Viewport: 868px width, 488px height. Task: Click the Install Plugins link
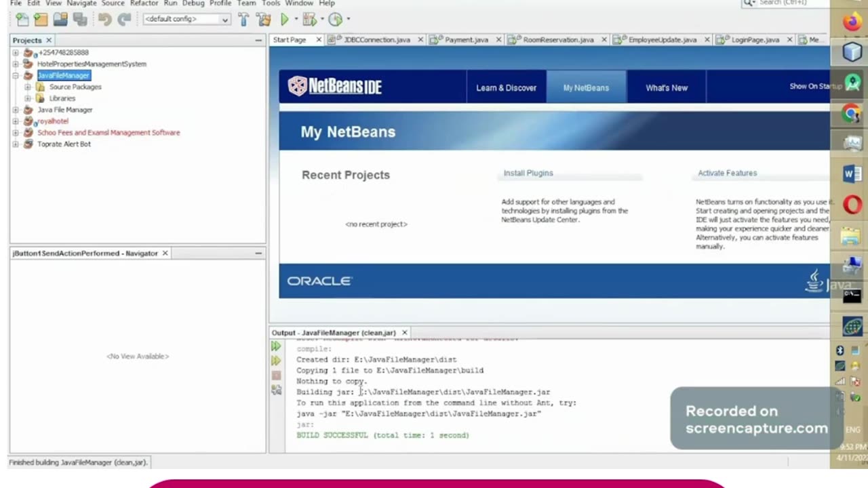[x=528, y=173]
